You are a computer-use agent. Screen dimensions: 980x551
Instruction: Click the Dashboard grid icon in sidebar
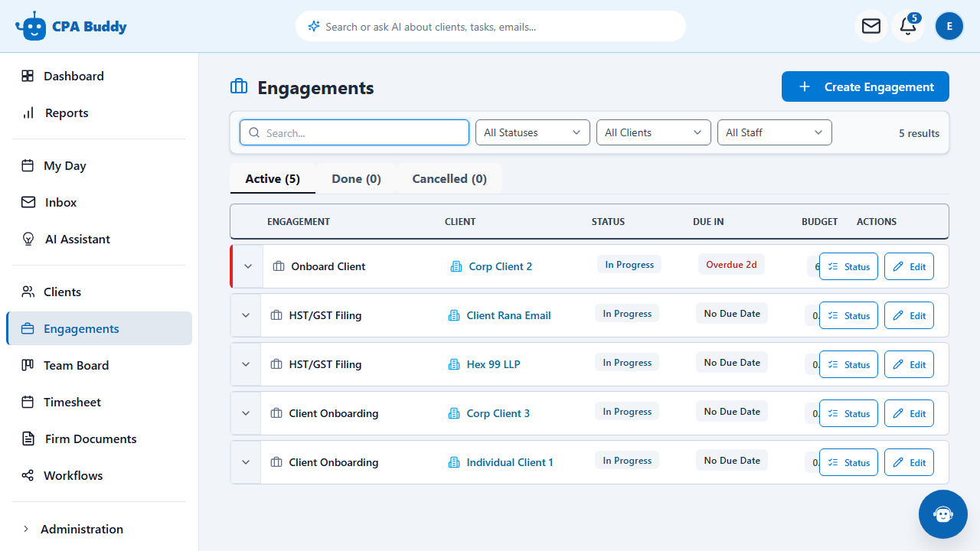[x=28, y=76]
